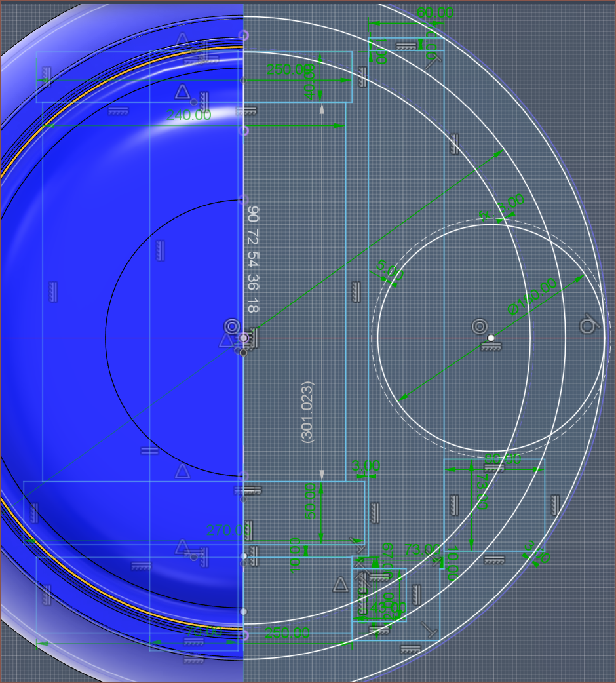Click the 240.00 dimension label

(x=189, y=115)
